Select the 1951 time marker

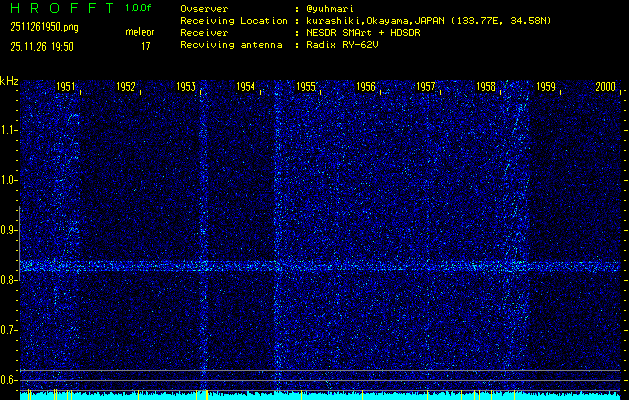65,87
